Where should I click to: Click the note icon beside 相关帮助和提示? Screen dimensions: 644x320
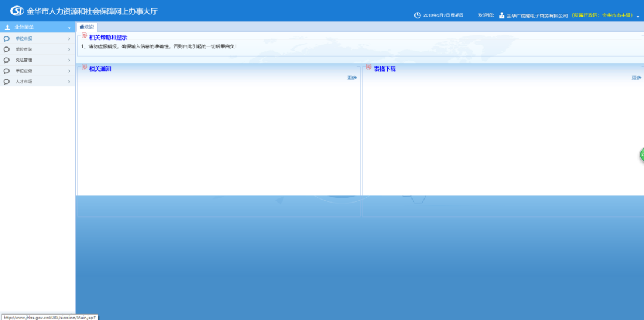[x=84, y=35]
